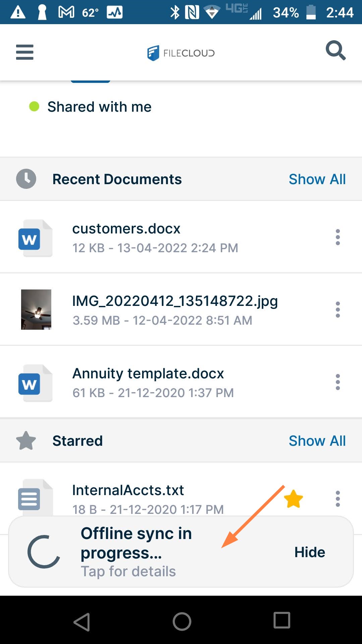Unstar InternalAccts.txt using the yellow star

click(x=293, y=499)
